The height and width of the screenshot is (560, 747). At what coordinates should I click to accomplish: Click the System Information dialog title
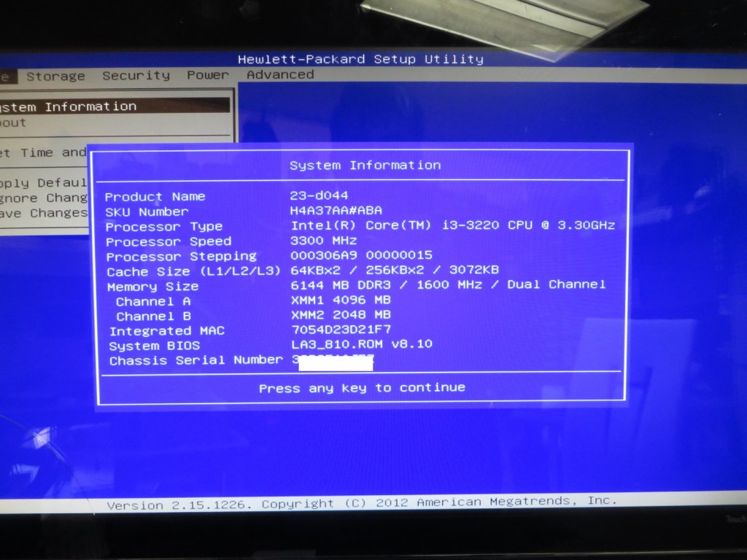(365, 166)
